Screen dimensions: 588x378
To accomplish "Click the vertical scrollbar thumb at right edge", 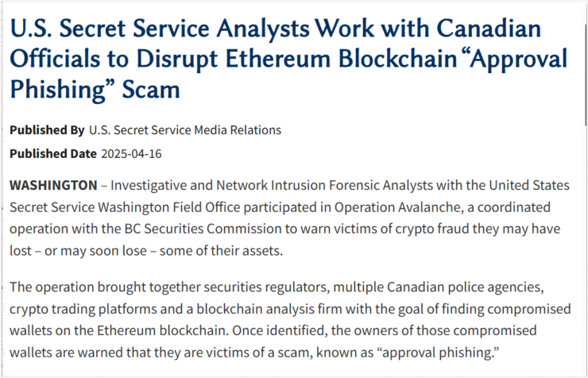I will click(x=586, y=64).
